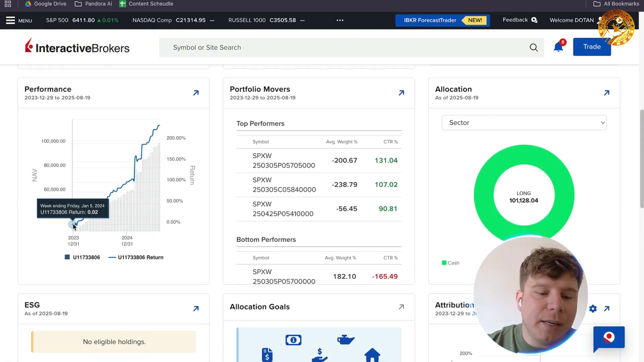The height and width of the screenshot is (362, 644).
Task: Open Pandora Ai bookmark folder
Action: 93,4
